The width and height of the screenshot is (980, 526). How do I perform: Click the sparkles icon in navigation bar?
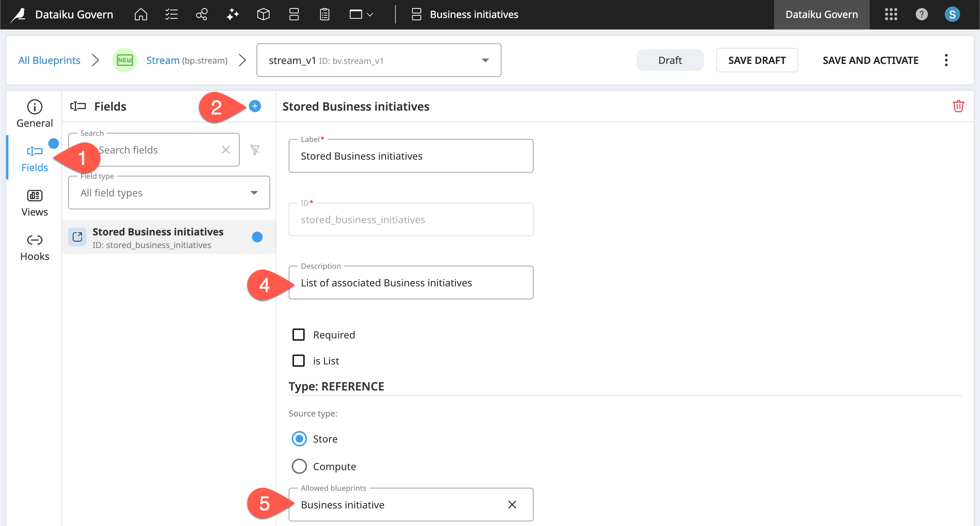tap(232, 15)
